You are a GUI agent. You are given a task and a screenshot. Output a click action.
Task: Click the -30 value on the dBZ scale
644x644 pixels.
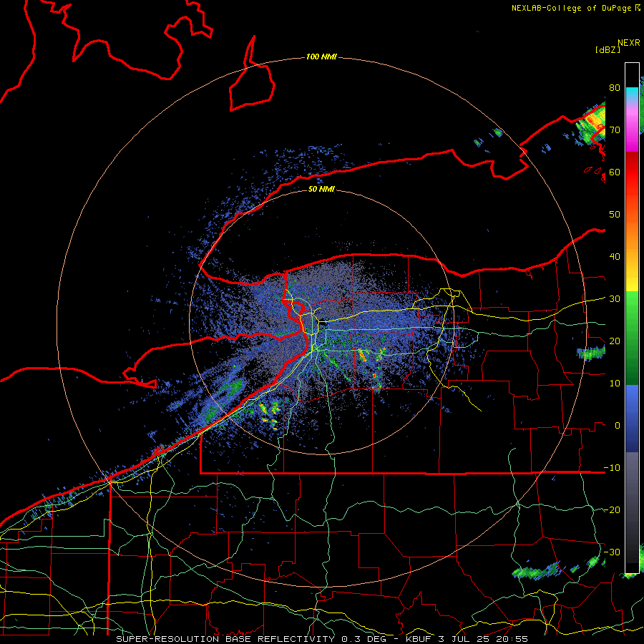click(612, 552)
